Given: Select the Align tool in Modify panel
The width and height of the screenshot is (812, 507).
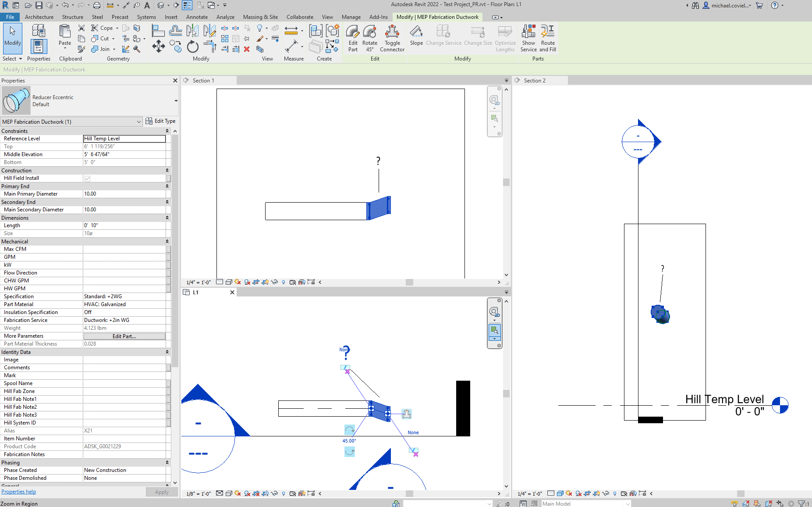Looking at the screenshot, I should pyautogui.click(x=157, y=30).
